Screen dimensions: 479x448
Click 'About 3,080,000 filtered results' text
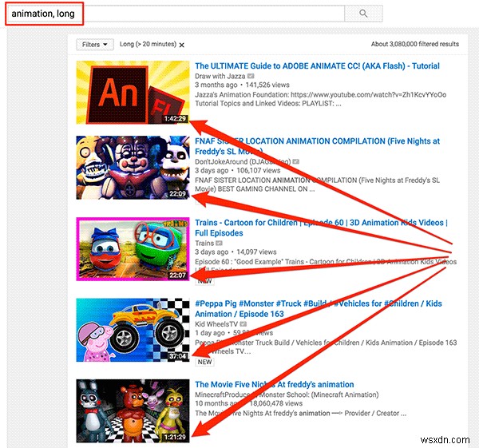coord(415,44)
